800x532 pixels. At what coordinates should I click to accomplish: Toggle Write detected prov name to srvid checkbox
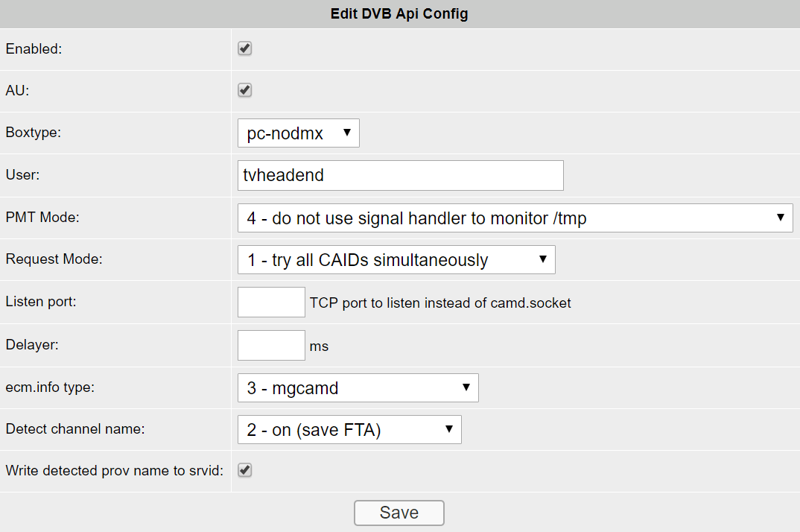click(245, 470)
